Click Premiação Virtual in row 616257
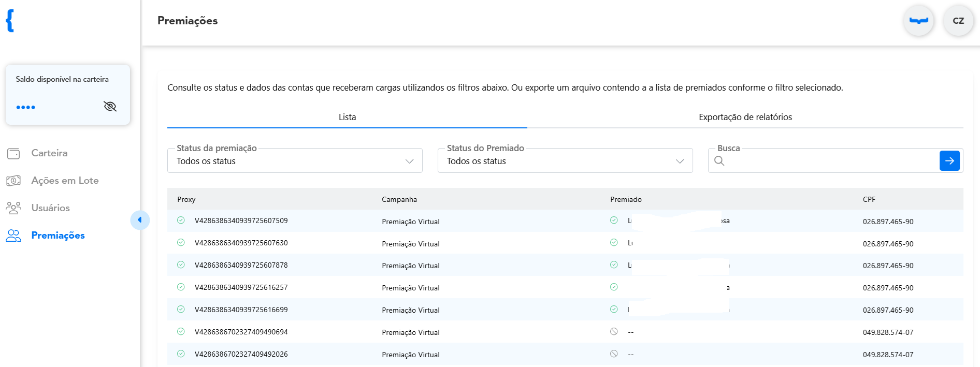Image resolution: width=980 pixels, height=367 pixels. pyautogui.click(x=411, y=289)
